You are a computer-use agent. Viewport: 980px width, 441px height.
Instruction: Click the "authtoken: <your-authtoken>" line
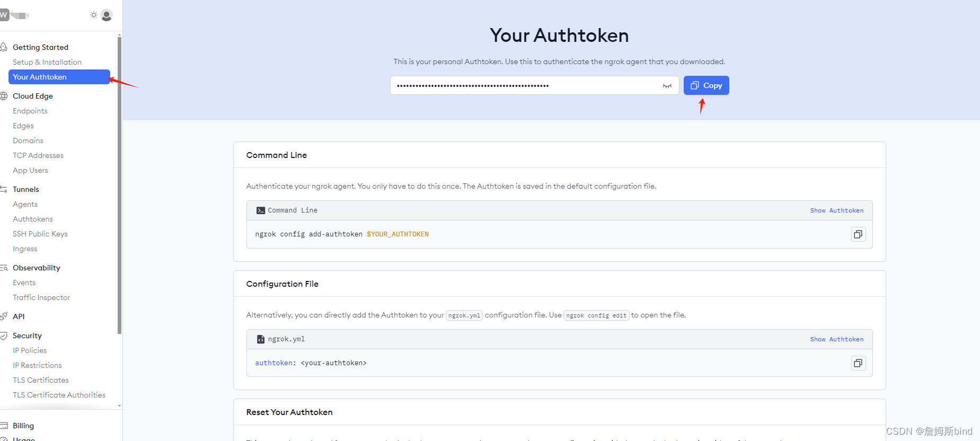tap(311, 363)
